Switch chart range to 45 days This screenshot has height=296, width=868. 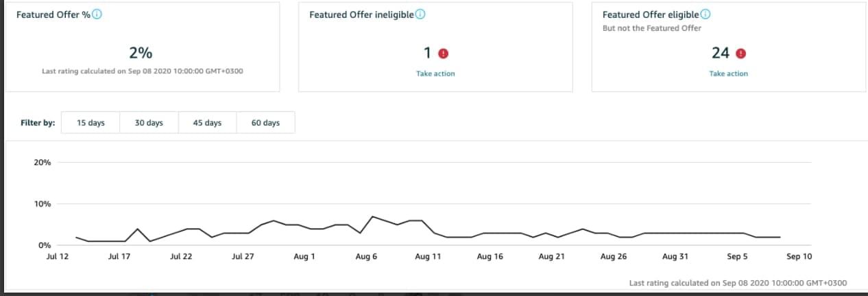pos(207,123)
